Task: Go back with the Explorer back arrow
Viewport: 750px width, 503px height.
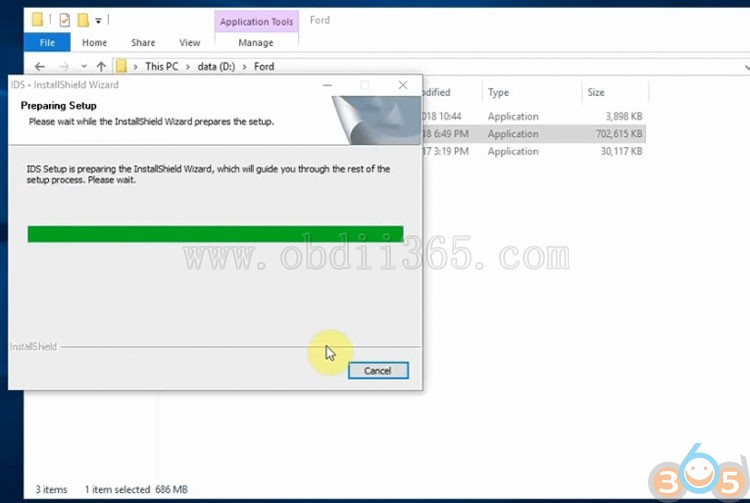Action: click(x=40, y=66)
